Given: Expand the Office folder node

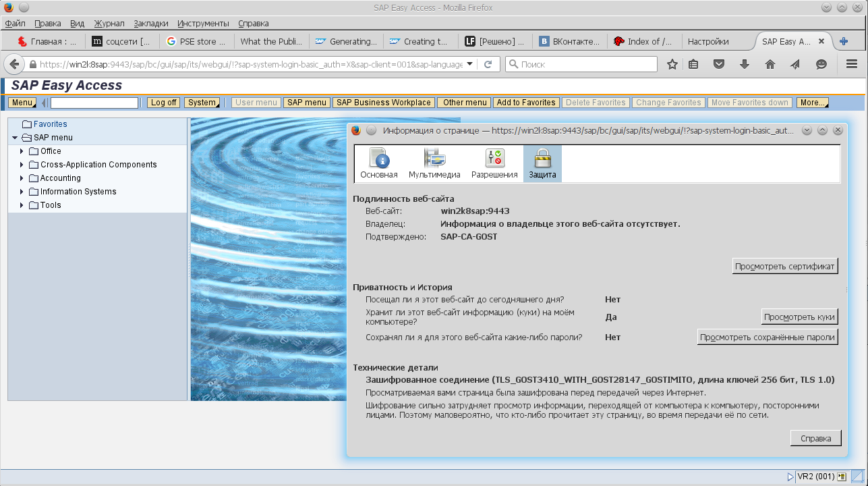Looking at the screenshot, I should pos(22,151).
